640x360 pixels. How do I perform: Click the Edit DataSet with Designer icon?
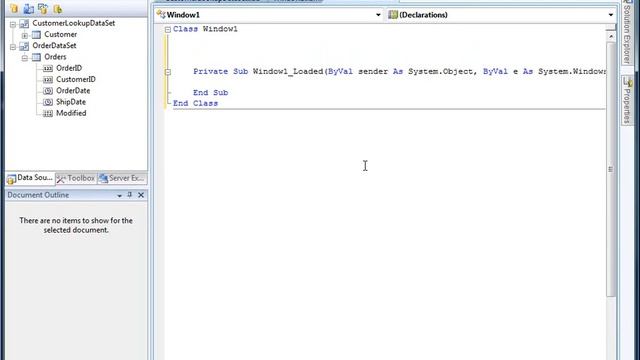(x=29, y=8)
